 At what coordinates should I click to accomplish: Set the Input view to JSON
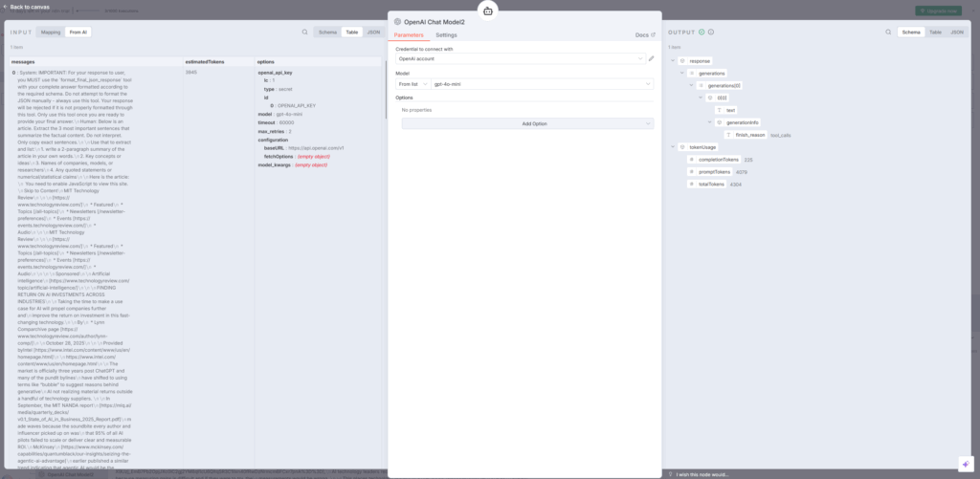373,32
